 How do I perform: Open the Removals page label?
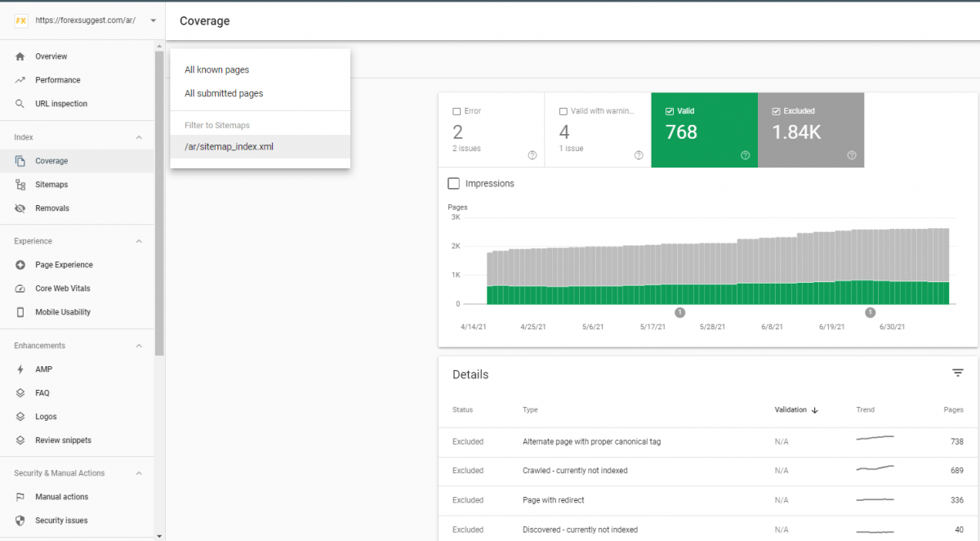(x=52, y=208)
